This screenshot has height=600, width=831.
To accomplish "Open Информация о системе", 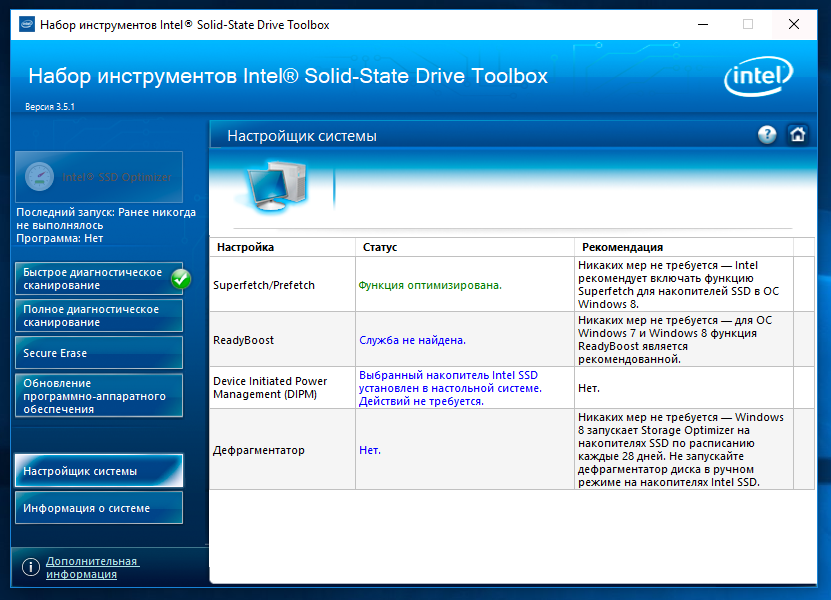I will [99, 508].
